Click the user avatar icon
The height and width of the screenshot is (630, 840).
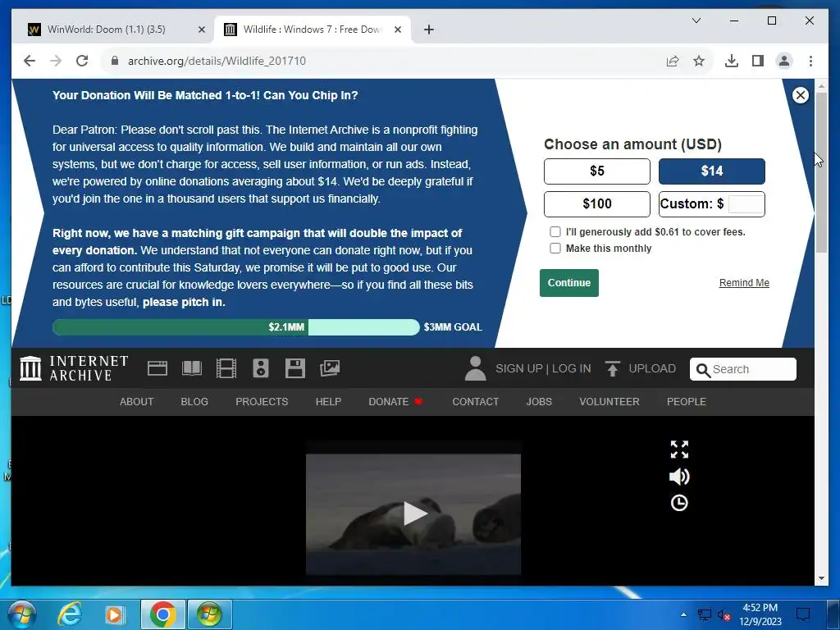475,368
